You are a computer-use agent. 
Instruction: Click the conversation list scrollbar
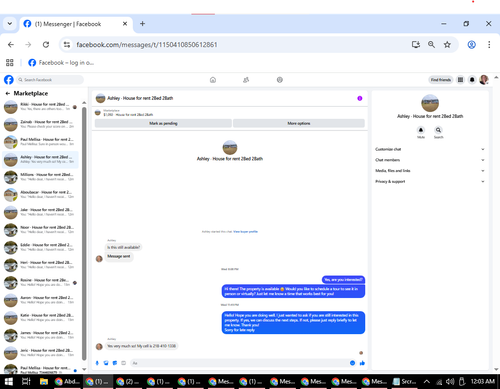pos(84,233)
